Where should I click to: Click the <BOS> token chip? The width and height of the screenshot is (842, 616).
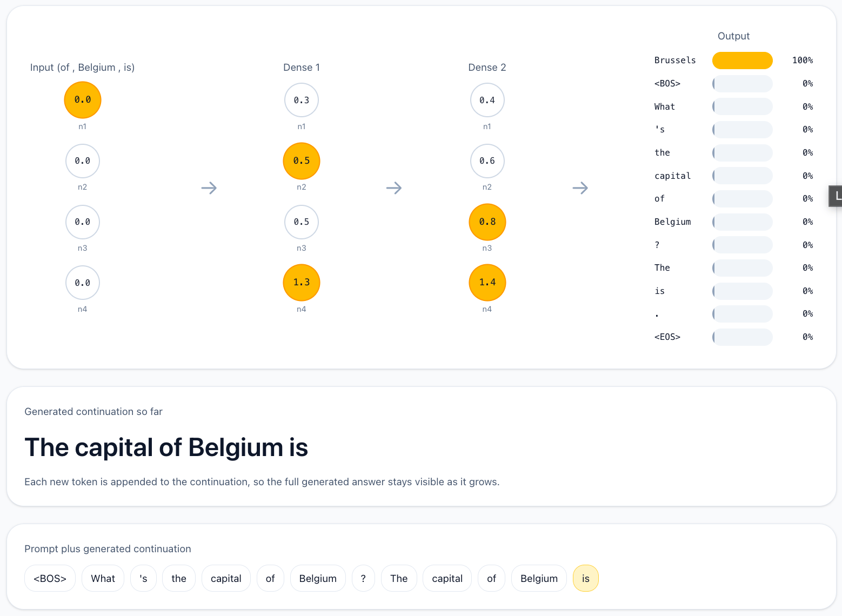coord(50,579)
